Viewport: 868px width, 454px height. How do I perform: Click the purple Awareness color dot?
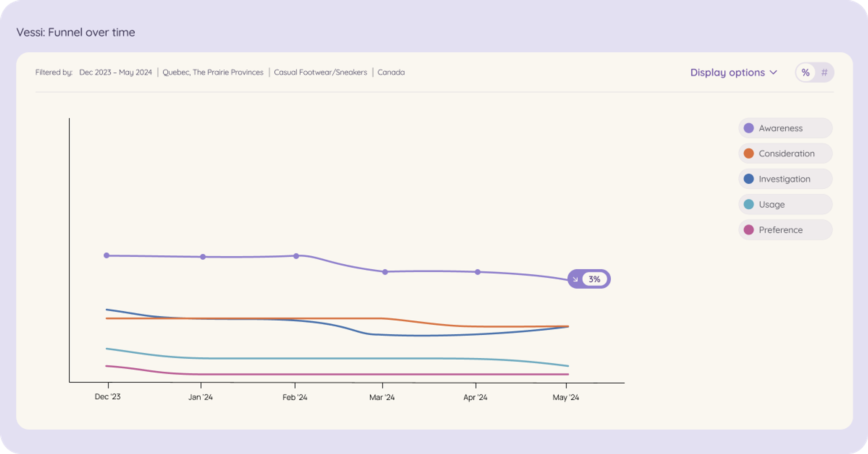click(749, 128)
